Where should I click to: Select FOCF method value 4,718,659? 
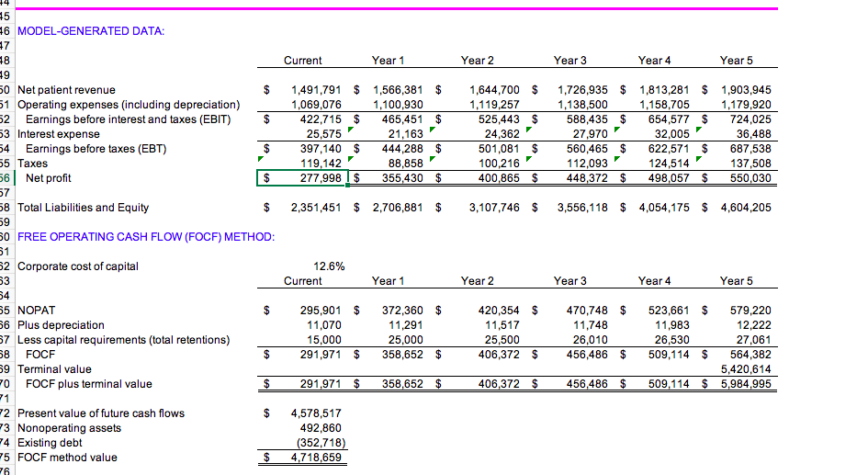pyautogui.click(x=316, y=458)
